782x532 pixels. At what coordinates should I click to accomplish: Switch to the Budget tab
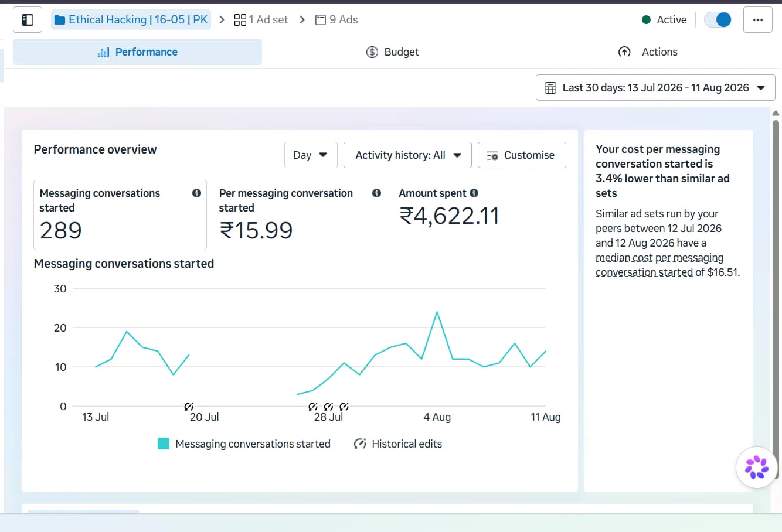click(392, 52)
